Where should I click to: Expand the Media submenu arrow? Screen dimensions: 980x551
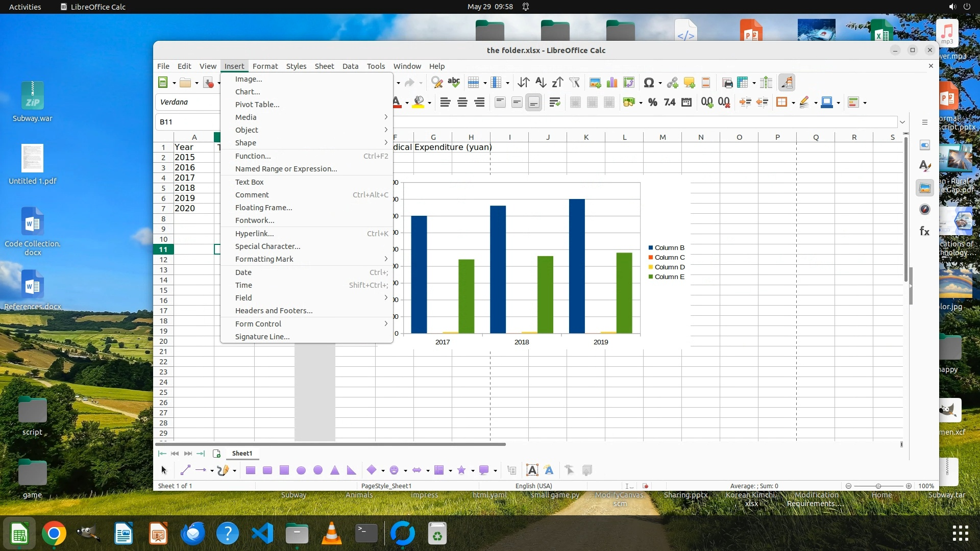pos(386,117)
